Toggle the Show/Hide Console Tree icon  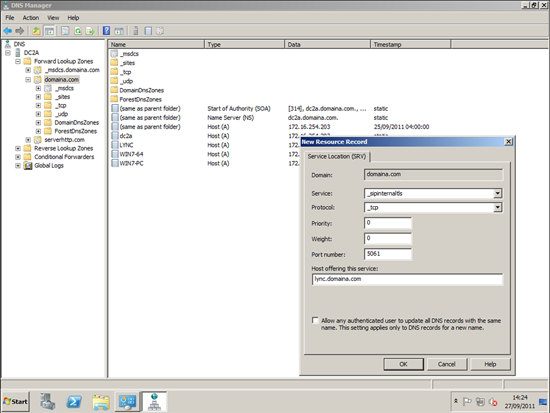49,31
